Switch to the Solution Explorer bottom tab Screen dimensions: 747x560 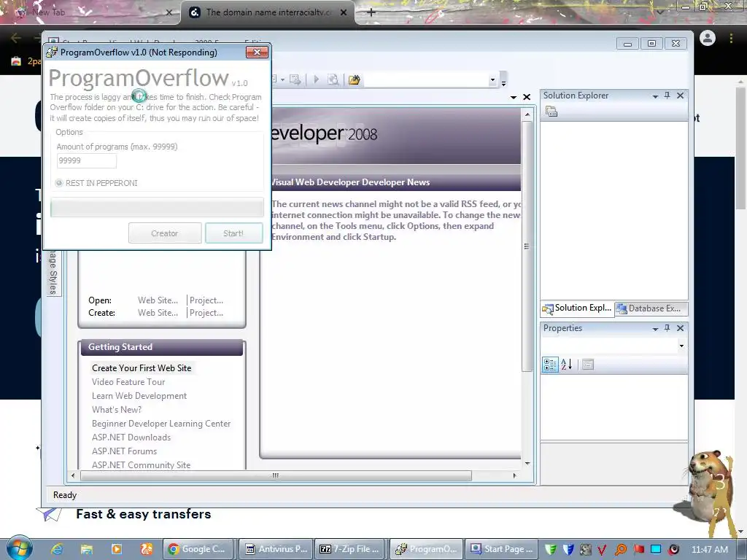[x=577, y=308]
